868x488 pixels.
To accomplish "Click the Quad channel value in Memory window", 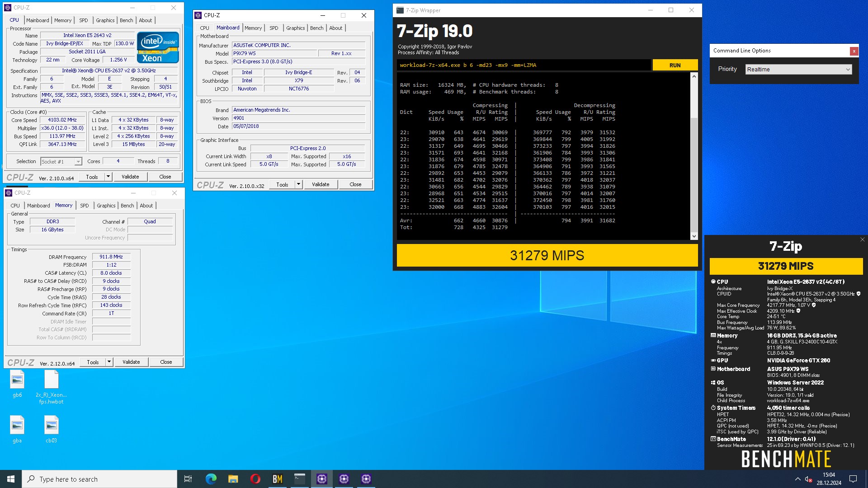I will click(150, 222).
